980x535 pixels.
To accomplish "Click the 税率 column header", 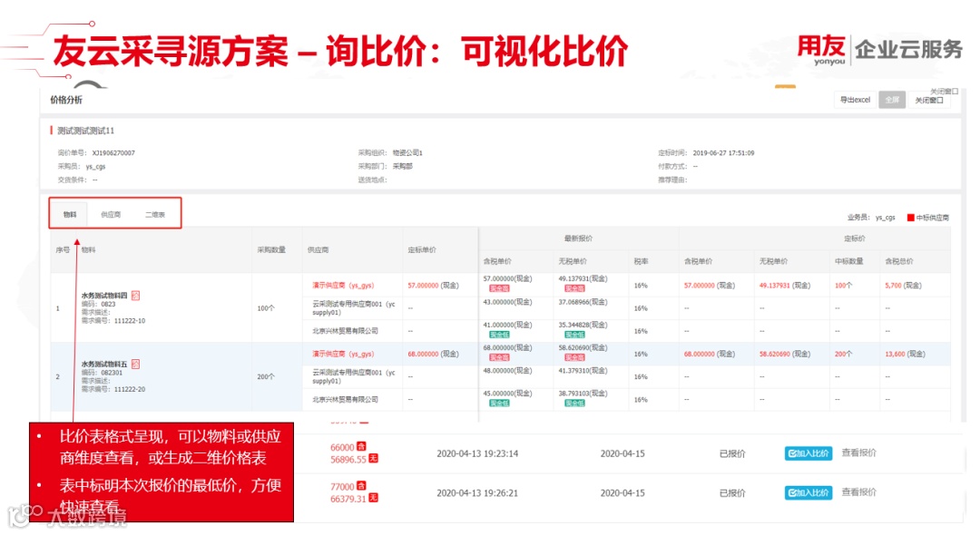I will (x=641, y=261).
